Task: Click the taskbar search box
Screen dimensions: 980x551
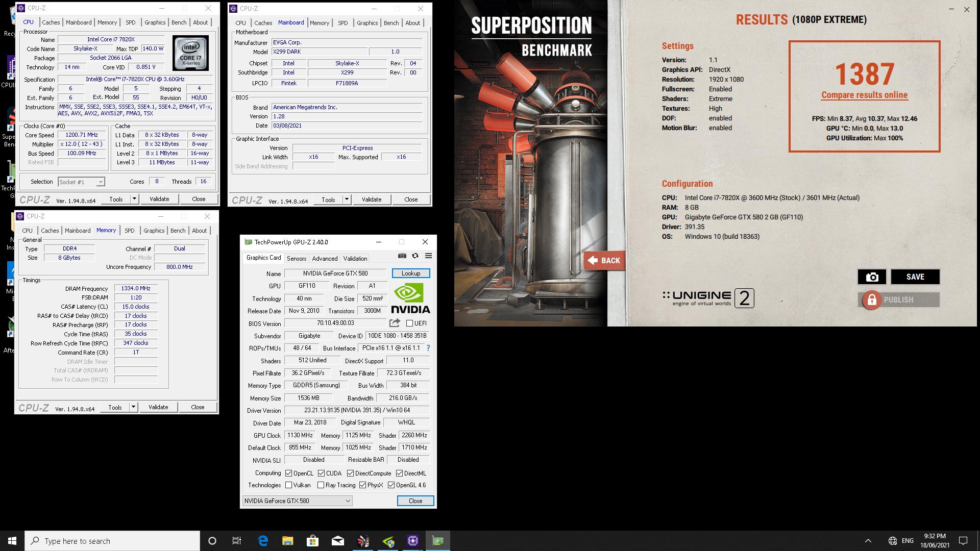Action: [x=112, y=541]
